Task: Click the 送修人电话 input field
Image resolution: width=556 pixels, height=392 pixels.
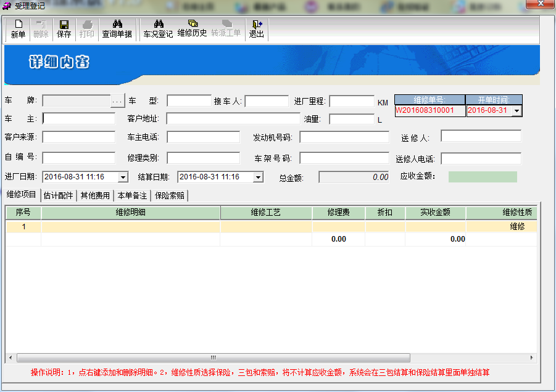Action: tap(481, 158)
